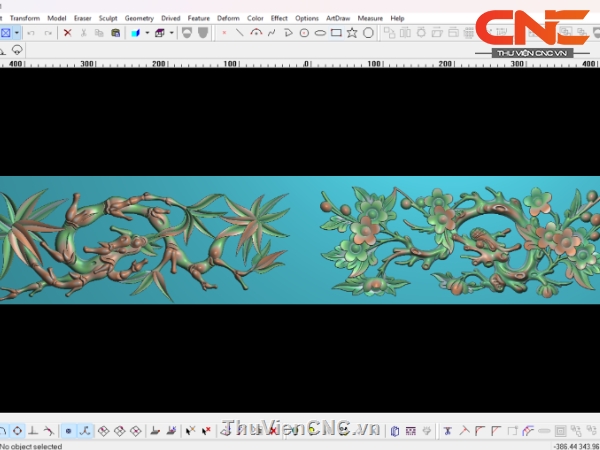Toggle the shield-shaped relief view button
600x450 pixels.
[x=187, y=33]
